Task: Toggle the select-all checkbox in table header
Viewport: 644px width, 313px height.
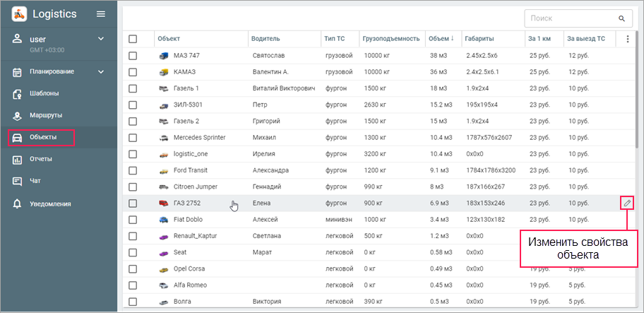Action: coord(133,39)
